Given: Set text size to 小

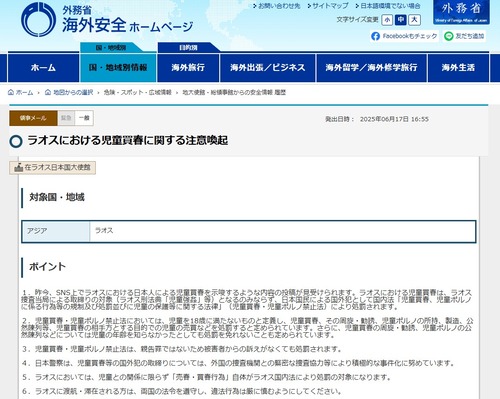Looking at the screenshot, I should pyautogui.click(x=387, y=20).
